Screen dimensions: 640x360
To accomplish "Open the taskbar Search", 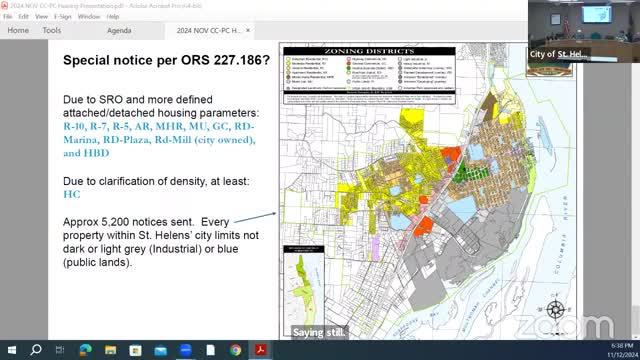I will tap(36, 350).
